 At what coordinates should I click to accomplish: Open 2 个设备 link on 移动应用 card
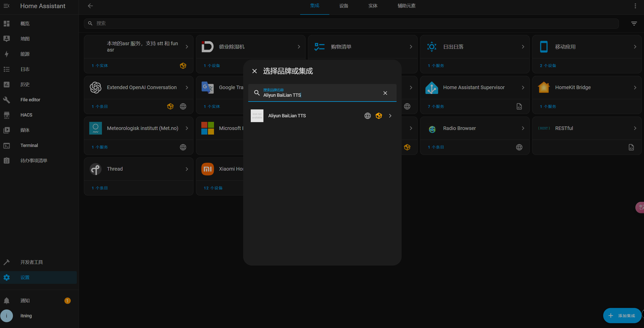coord(548,66)
